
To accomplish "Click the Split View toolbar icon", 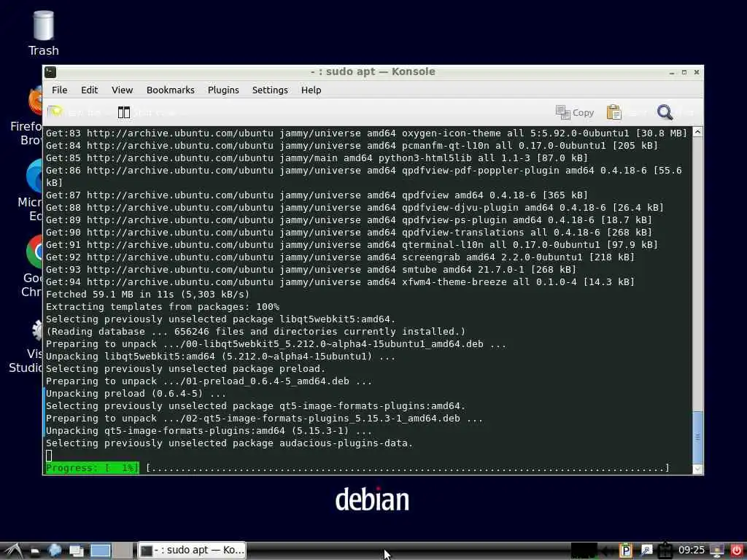I will tap(124, 112).
